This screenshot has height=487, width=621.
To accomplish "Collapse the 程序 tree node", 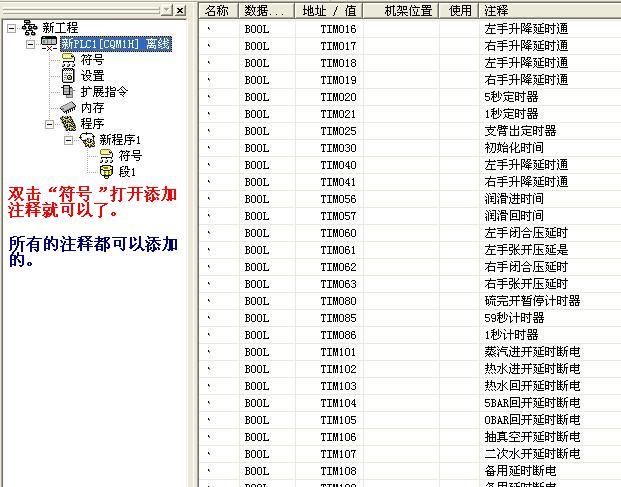I will 49,124.
